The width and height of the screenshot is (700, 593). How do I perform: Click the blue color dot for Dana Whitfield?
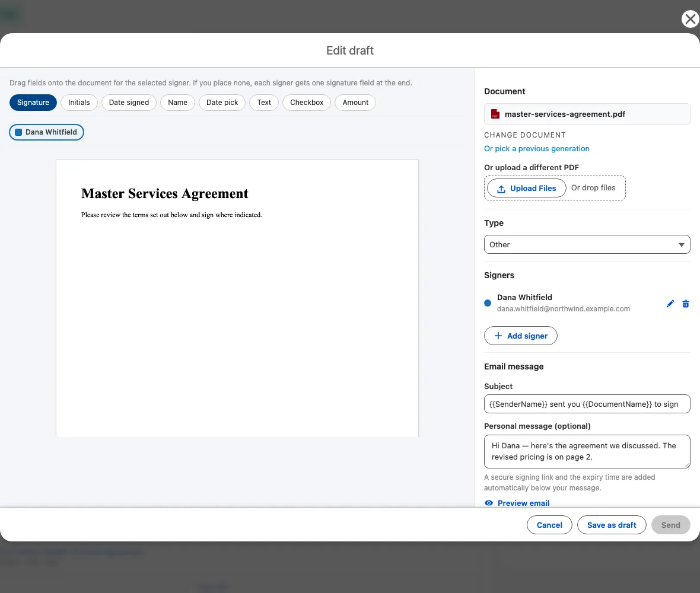(x=488, y=303)
